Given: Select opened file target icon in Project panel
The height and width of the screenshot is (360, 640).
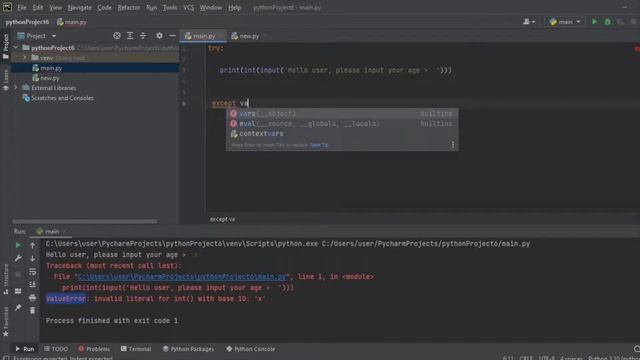Looking at the screenshot, I should pyautogui.click(x=117, y=36).
